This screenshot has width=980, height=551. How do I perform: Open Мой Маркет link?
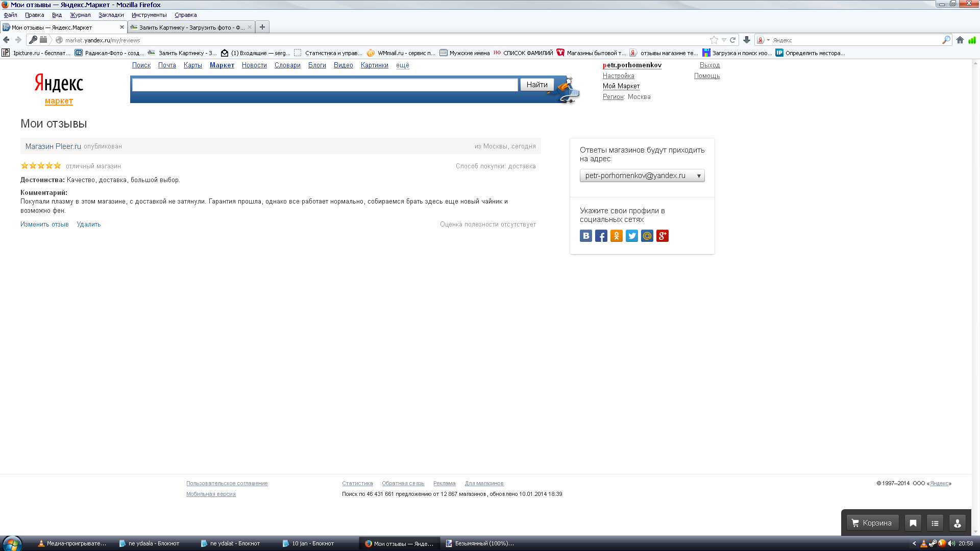[621, 86]
